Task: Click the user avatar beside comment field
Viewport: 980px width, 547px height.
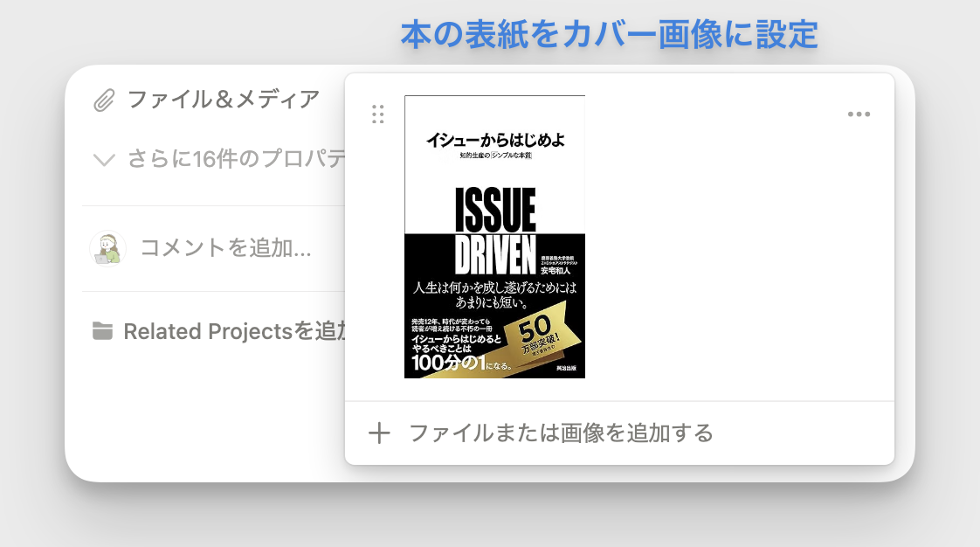Action: 107,248
